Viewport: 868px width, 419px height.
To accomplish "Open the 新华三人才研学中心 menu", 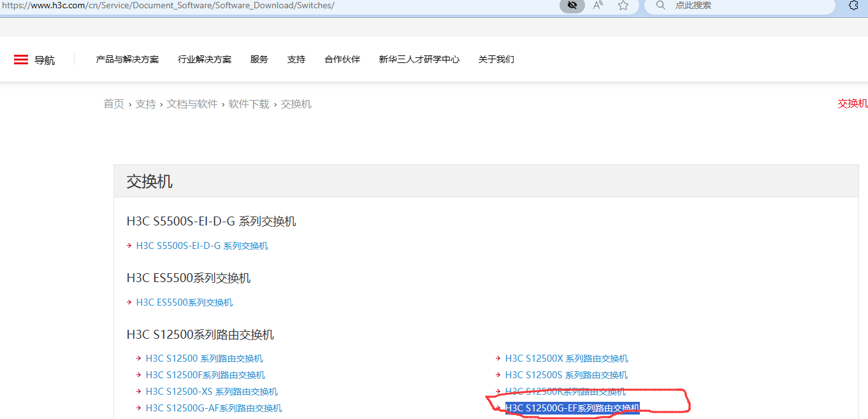I will coord(419,59).
